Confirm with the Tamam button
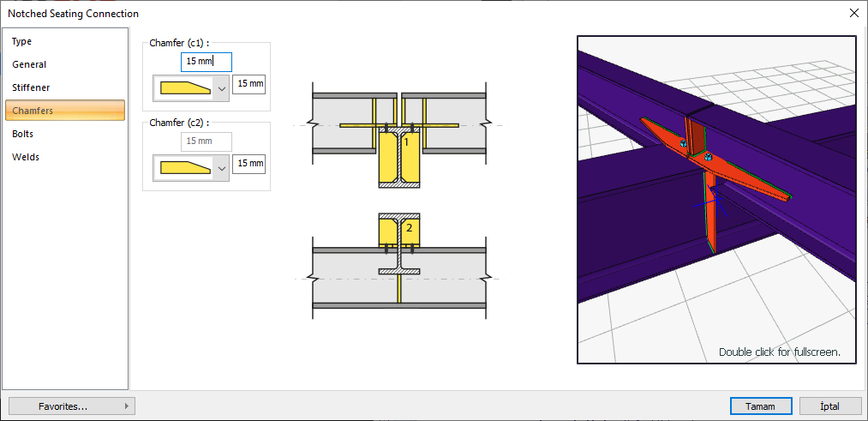The height and width of the screenshot is (421, 868). 760,406
